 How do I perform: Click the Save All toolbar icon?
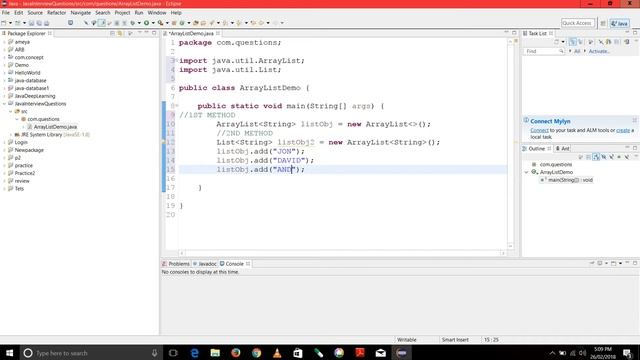pyautogui.click(x=39, y=23)
